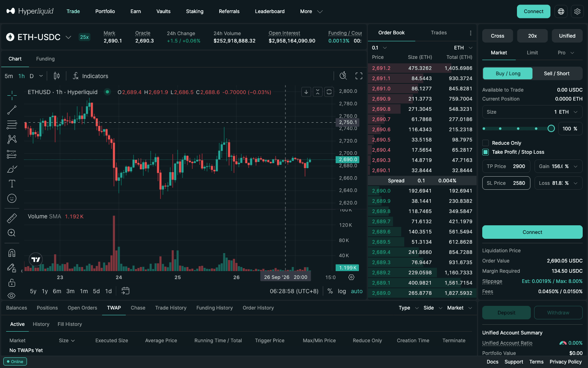Select the text annotation tool
588x368 pixels.
click(x=12, y=184)
